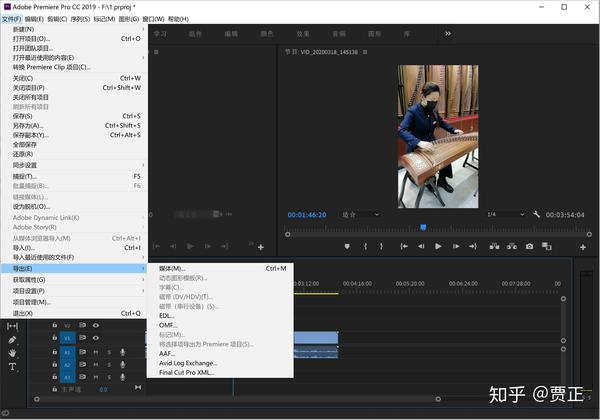Show more workspaces with >> overflow
The height and width of the screenshot is (420, 600).
448,34
